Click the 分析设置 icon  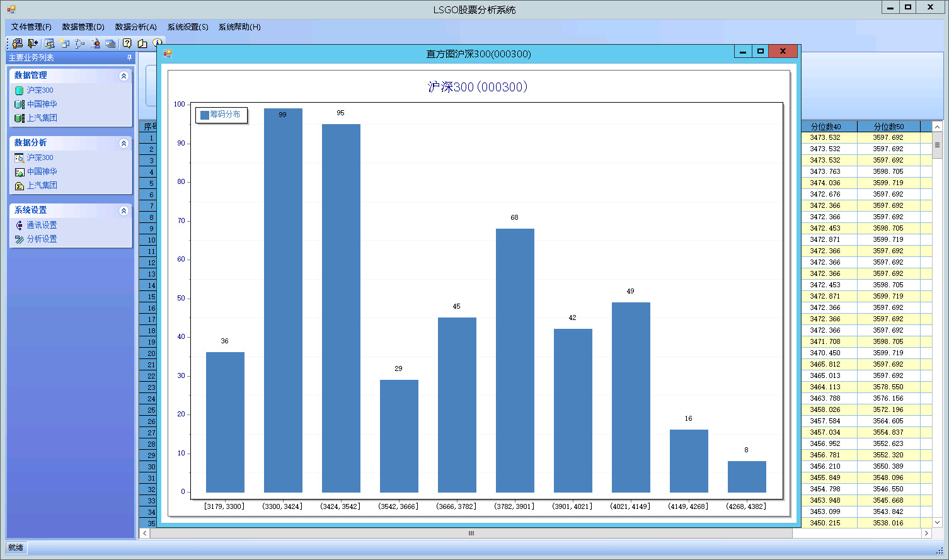pyautogui.click(x=20, y=239)
